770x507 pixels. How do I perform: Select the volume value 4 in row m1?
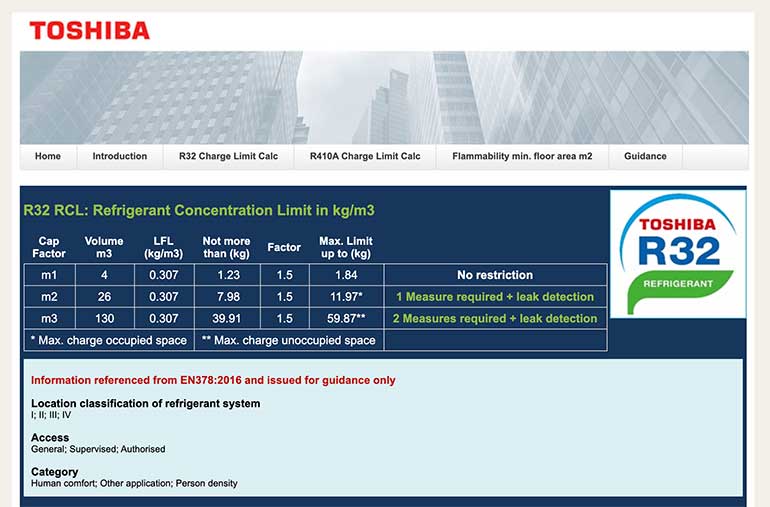[x=104, y=275]
